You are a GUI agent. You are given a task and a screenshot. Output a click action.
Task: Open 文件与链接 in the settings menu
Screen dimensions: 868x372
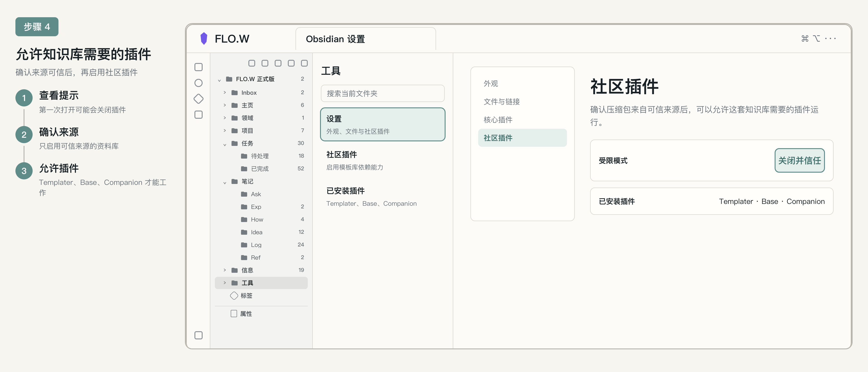tap(522, 102)
